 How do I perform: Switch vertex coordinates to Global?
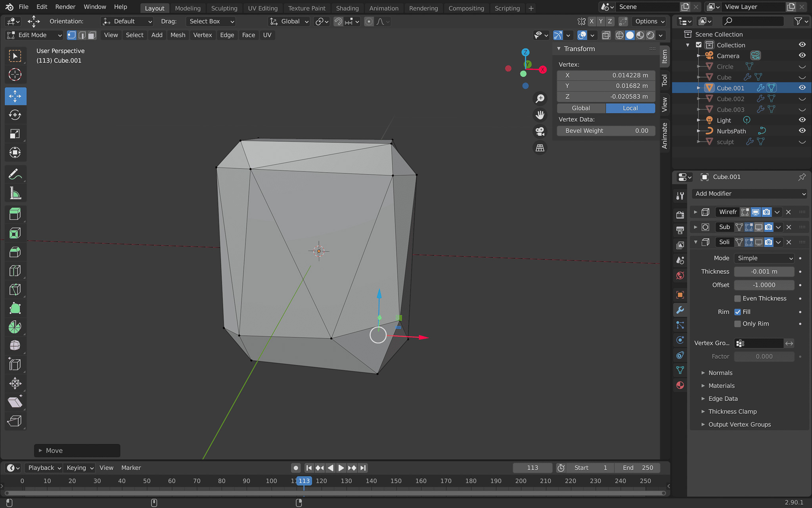581,108
